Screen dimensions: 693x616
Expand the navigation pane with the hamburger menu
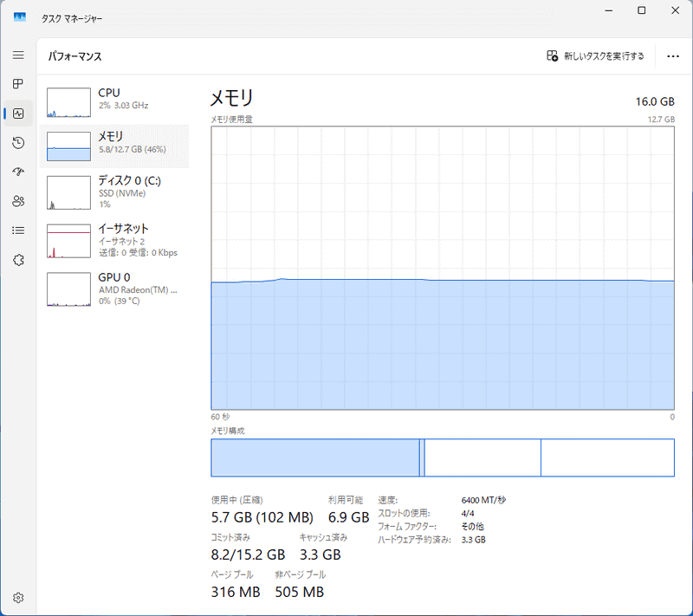tap(18, 55)
